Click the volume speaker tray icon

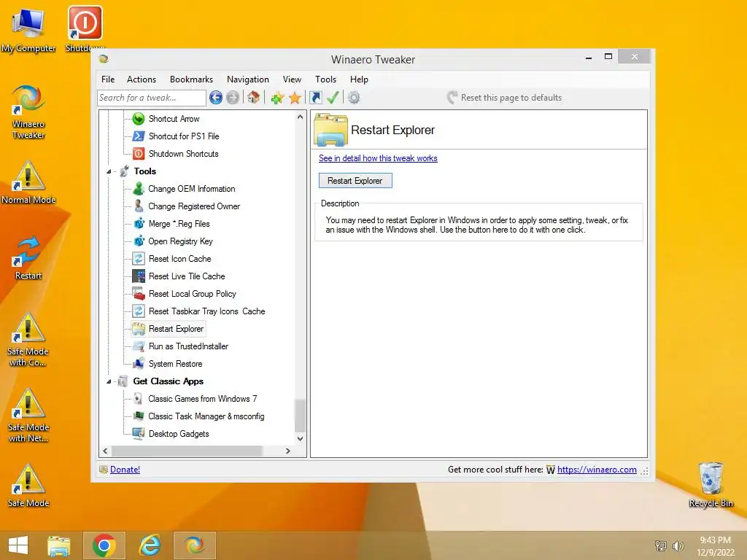pos(678,545)
